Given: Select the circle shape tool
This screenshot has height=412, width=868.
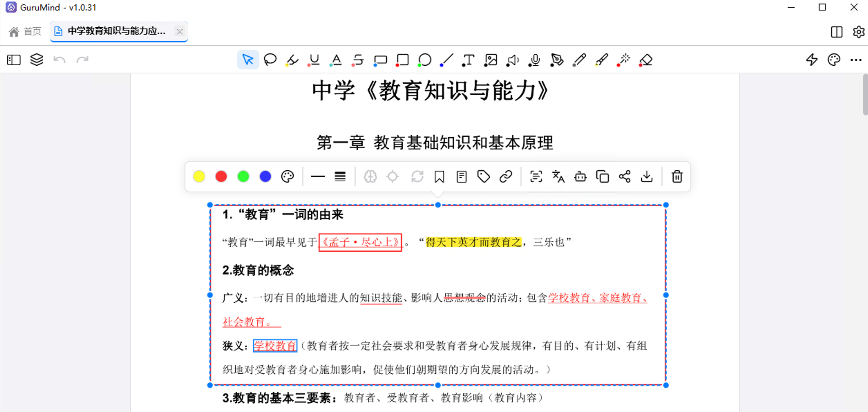Looking at the screenshot, I should coord(424,60).
